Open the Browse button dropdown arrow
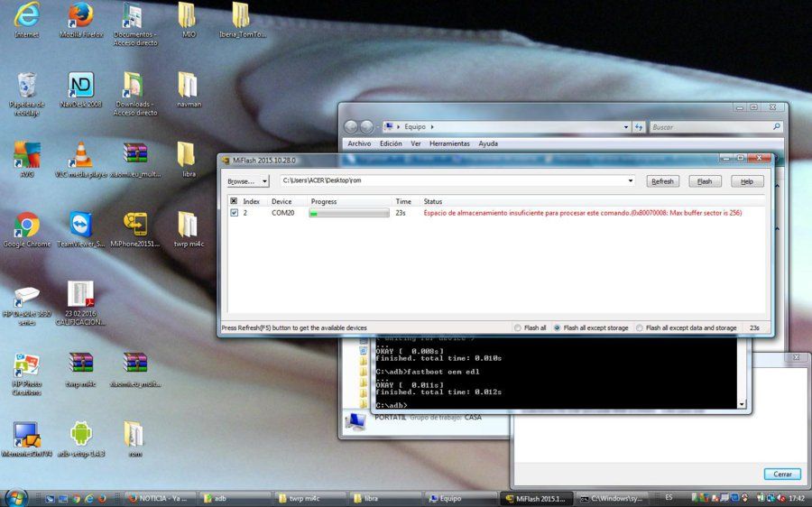Viewport: 812px width, 507px height. tap(264, 181)
